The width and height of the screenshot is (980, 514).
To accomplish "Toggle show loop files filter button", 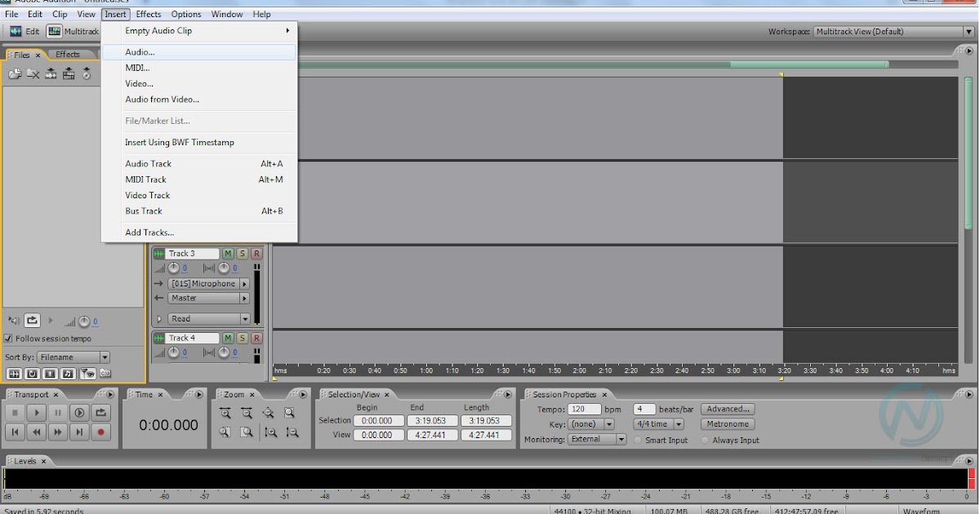I will (31, 373).
